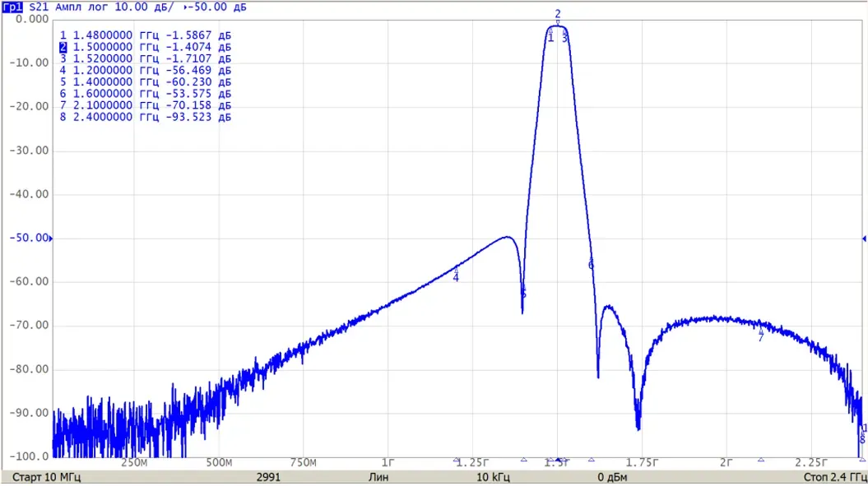Select marker table row 1.4000000 ГГц
The width and height of the screenshot is (868, 486).
point(145,82)
